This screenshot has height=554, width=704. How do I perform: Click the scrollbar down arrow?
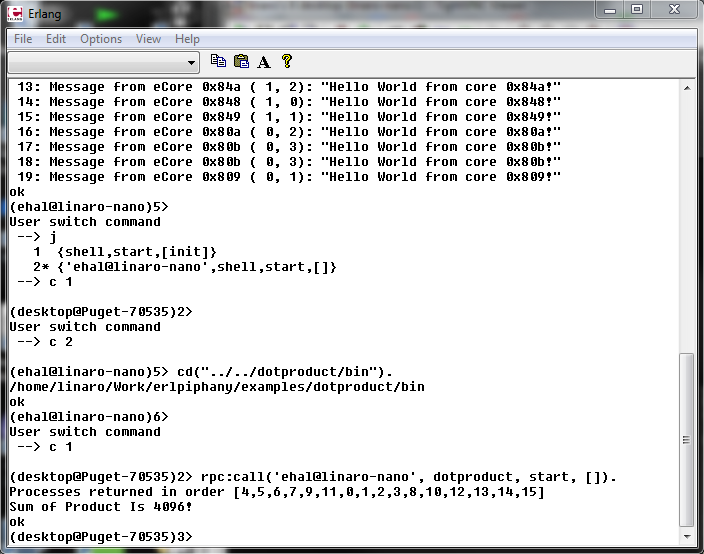coord(687,536)
